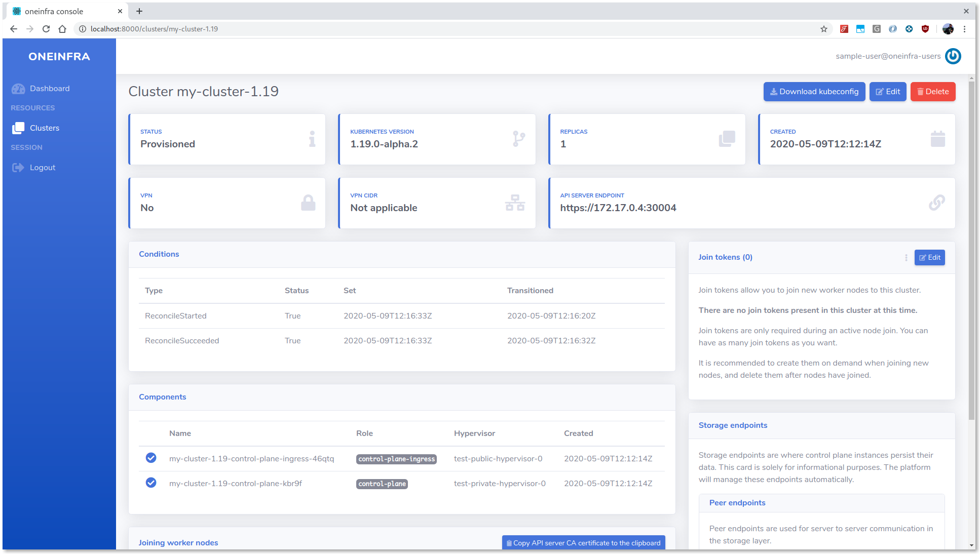Screen dimensions: 980x554
Task: Click the Replicas copy icon
Action: pyautogui.click(x=726, y=139)
